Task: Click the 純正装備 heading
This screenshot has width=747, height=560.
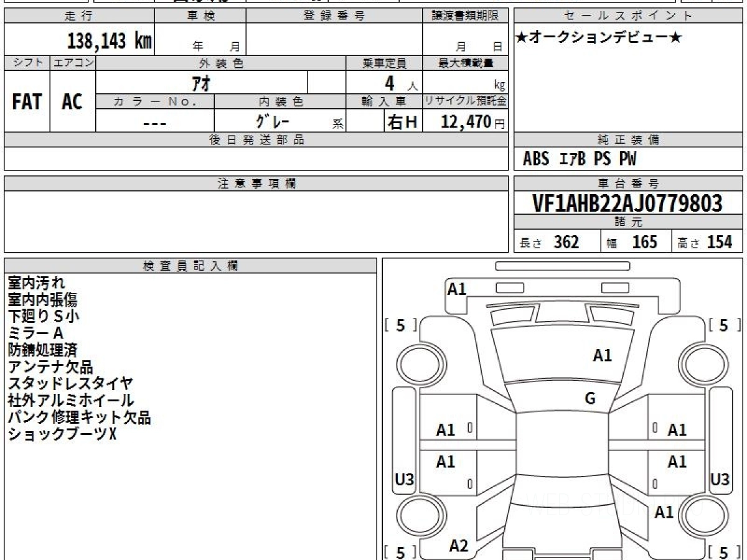Action: (629, 140)
